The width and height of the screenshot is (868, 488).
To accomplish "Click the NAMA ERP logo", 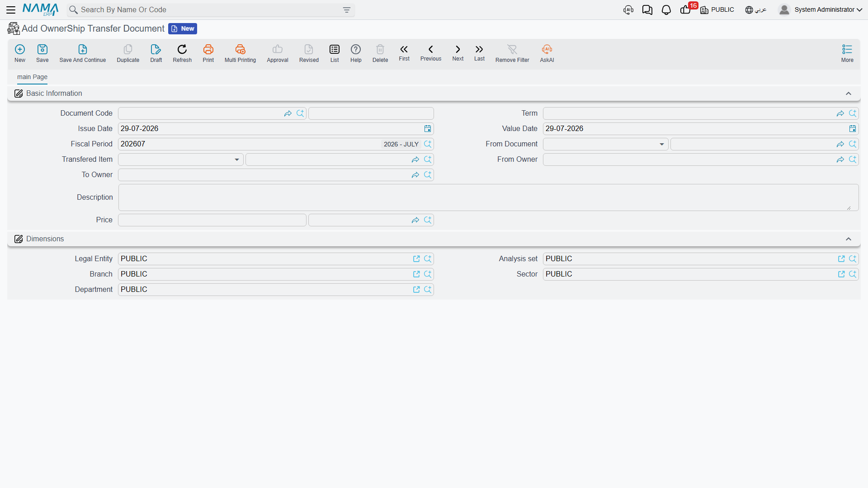I will (40, 9).
